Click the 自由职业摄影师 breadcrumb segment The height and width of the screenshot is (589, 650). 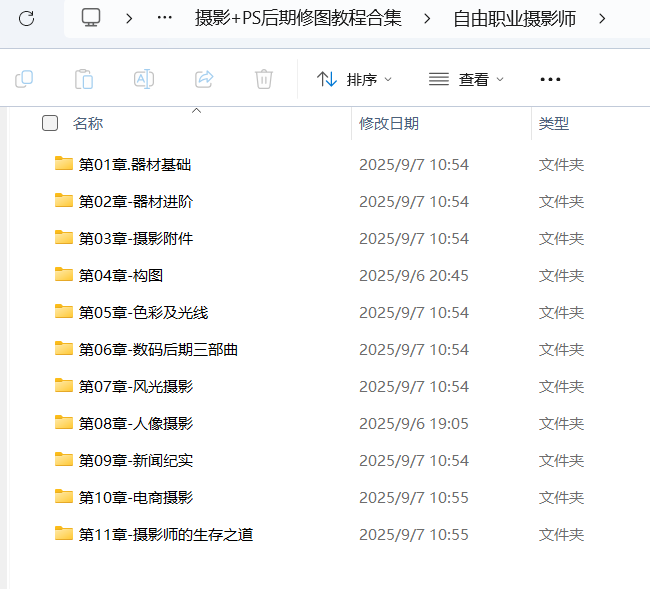[x=514, y=18]
